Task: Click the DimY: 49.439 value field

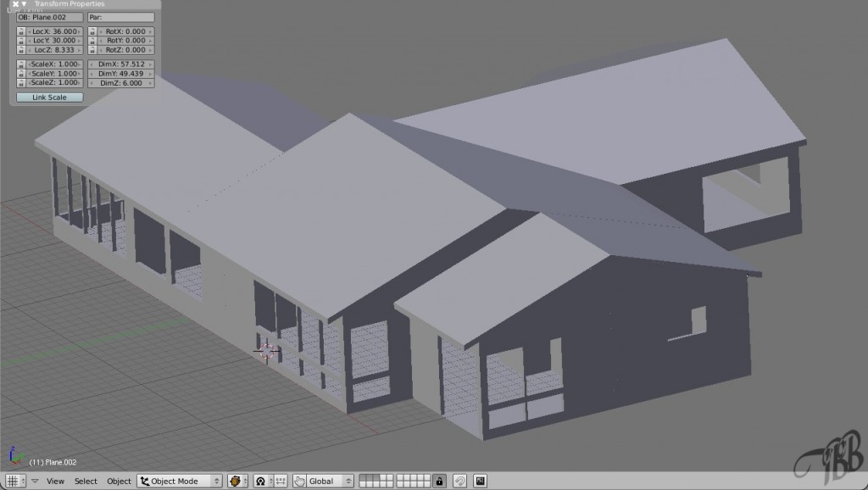Action: 121,73
